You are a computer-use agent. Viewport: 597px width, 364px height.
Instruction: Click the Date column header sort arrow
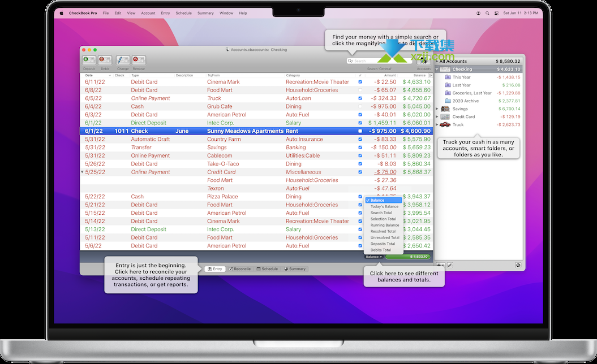(x=110, y=75)
